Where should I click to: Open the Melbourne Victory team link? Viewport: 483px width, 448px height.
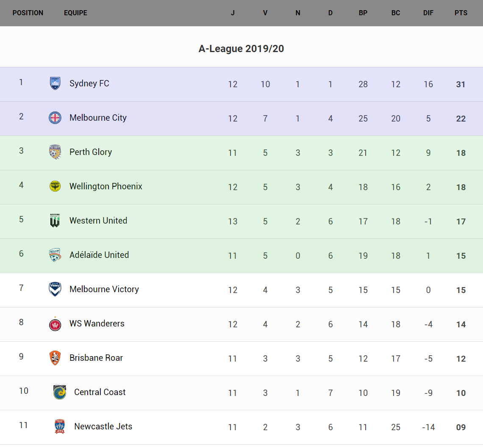coord(104,289)
